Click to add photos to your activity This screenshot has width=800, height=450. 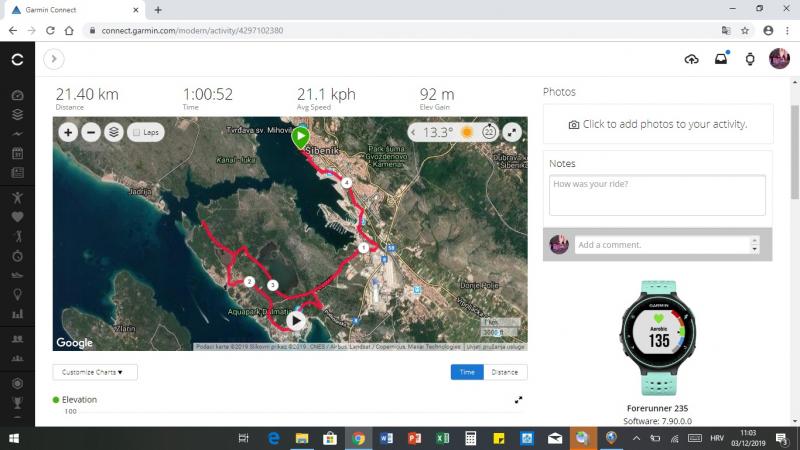pyautogui.click(x=658, y=125)
